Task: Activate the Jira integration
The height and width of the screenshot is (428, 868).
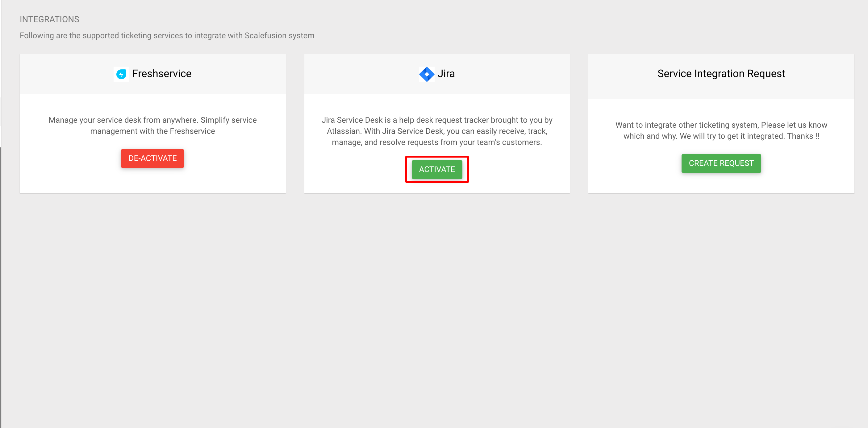Action: point(437,169)
